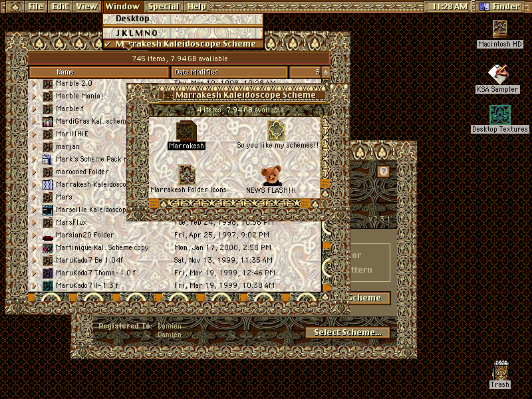
Task: Click the date 'Fri, Apr 25, 1997, 9:02 PM'
Action: 221,235
